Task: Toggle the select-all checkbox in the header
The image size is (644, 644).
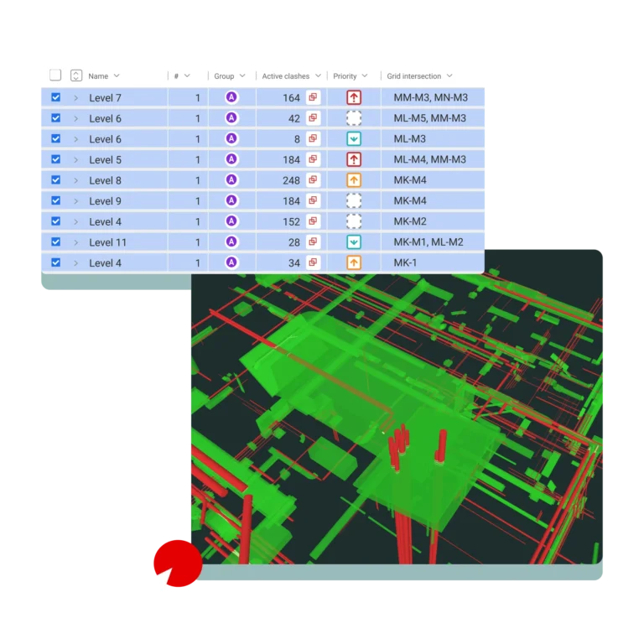Action: pos(55,75)
